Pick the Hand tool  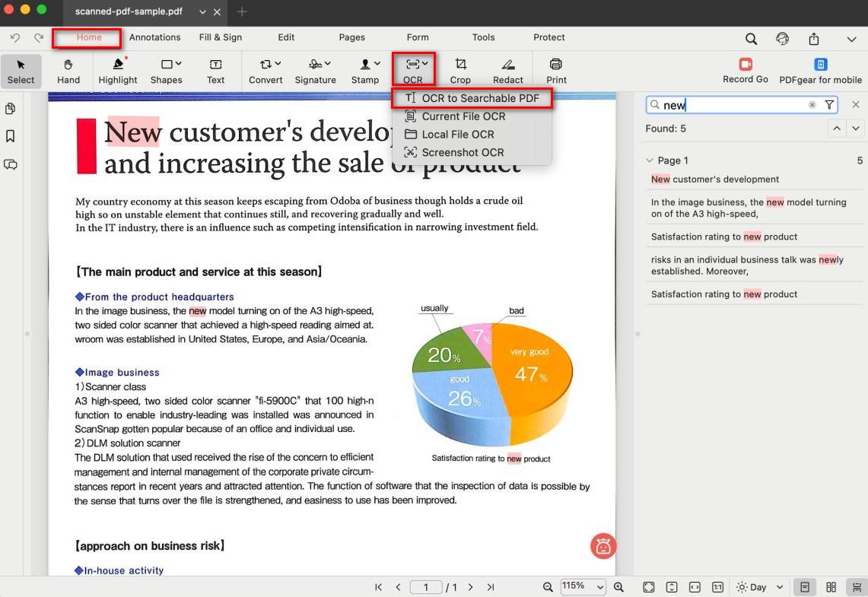coord(68,71)
